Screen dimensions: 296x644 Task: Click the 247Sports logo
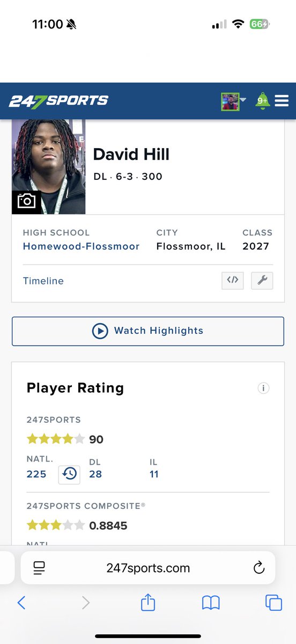[58, 101]
